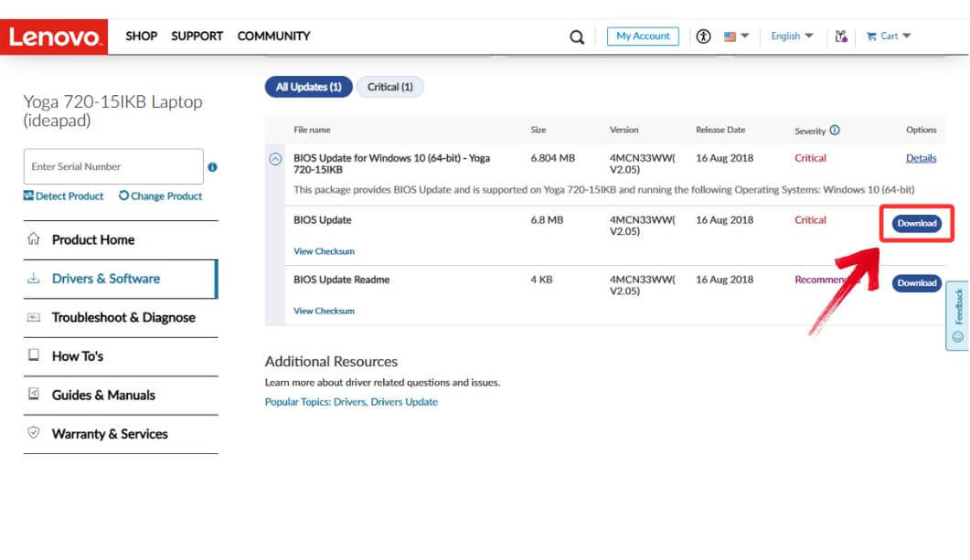970x560 pixels.
Task: Expand the Cart dropdown
Action: click(x=889, y=37)
